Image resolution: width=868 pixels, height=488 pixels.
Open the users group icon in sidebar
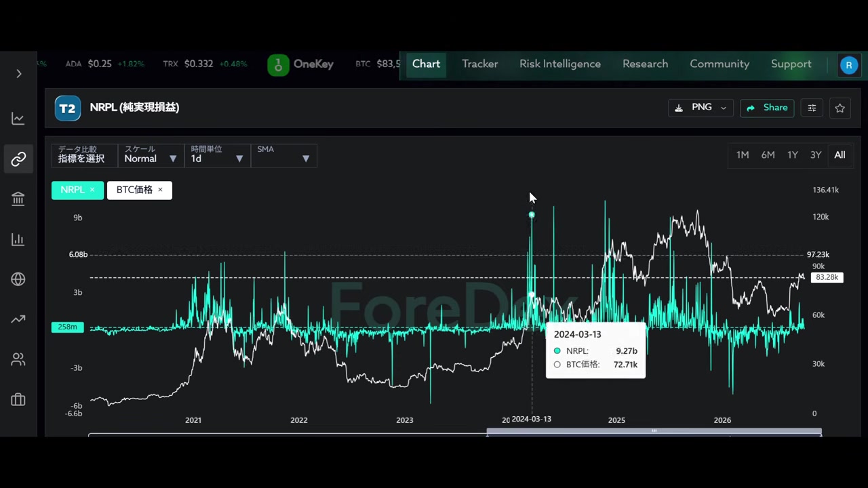[18, 359]
